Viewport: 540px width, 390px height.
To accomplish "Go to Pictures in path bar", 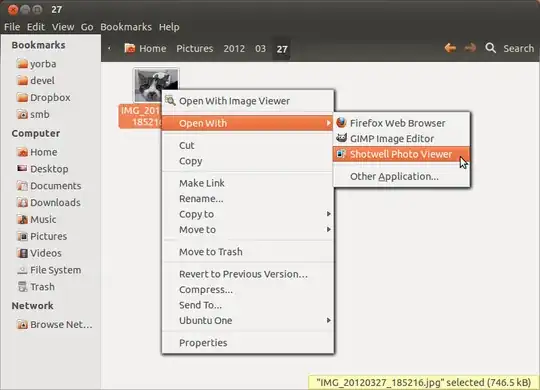I will 195,48.
